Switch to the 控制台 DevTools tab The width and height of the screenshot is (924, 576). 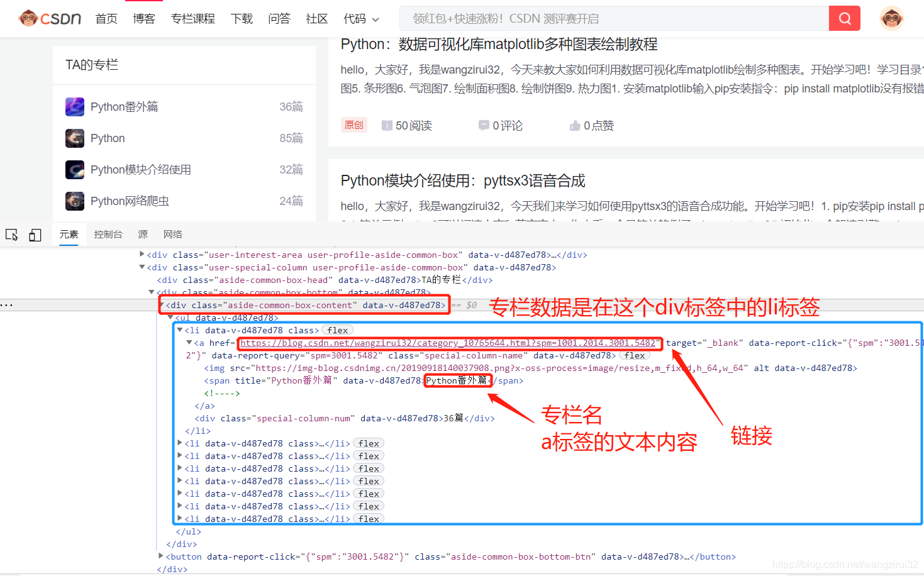[108, 235]
